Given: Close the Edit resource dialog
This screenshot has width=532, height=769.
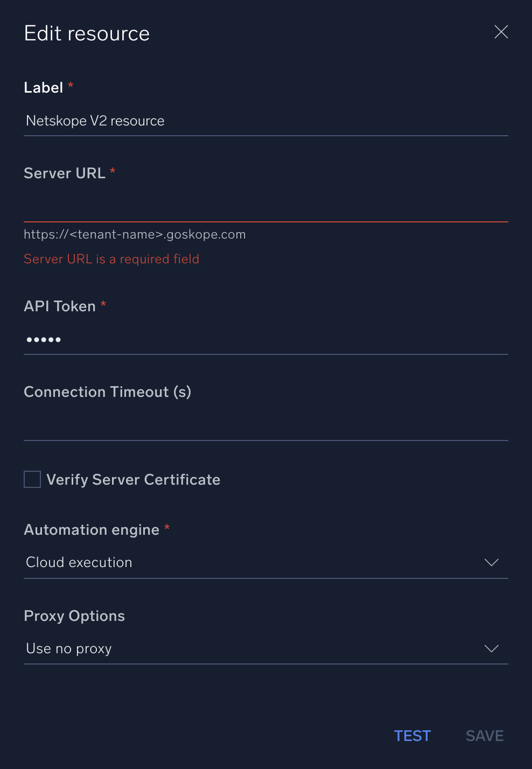Looking at the screenshot, I should point(501,32).
